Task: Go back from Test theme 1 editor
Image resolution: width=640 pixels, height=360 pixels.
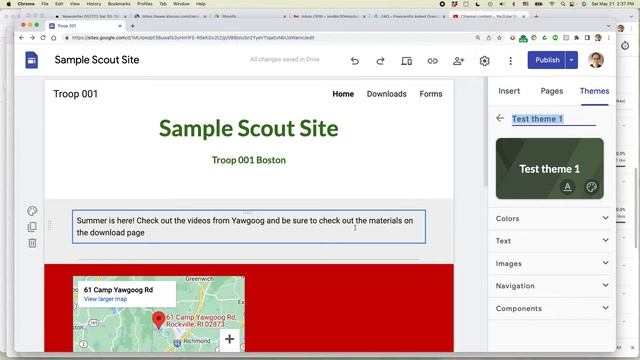Action: (500, 118)
